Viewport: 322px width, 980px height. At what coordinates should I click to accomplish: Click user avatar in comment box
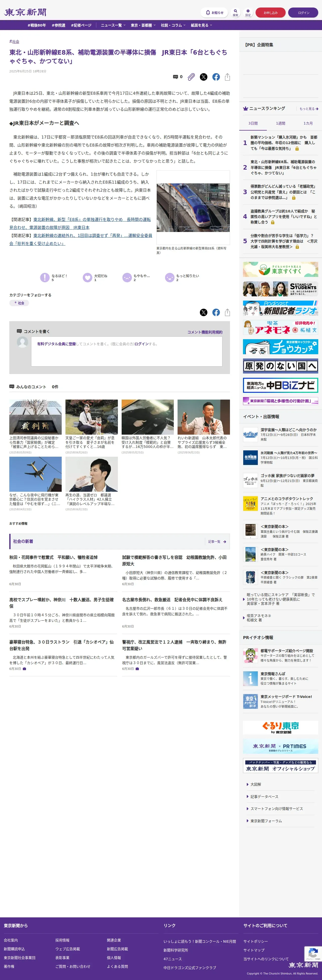(x=23, y=342)
